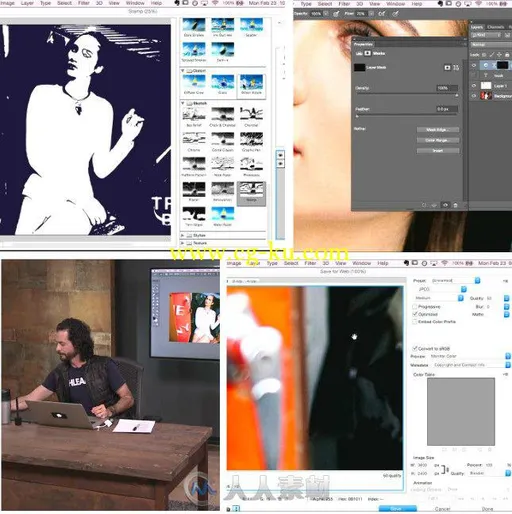Hide the selected masked top layer
The height and width of the screenshot is (514, 512).
[x=474, y=65]
